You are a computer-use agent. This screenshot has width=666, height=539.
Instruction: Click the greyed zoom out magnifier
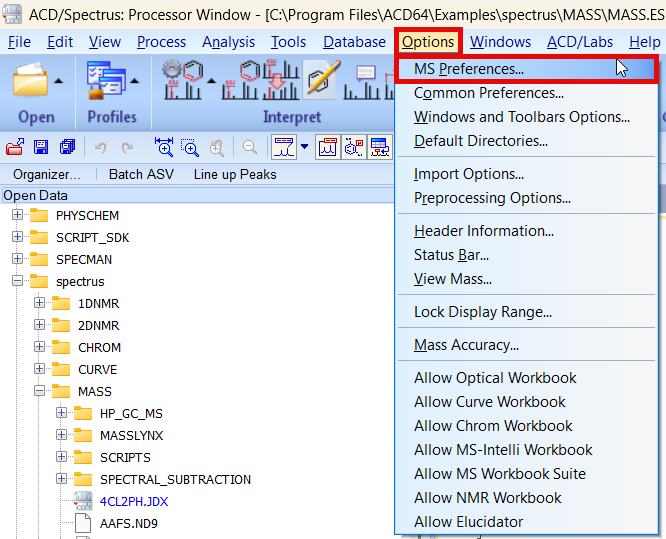(250, 147)
